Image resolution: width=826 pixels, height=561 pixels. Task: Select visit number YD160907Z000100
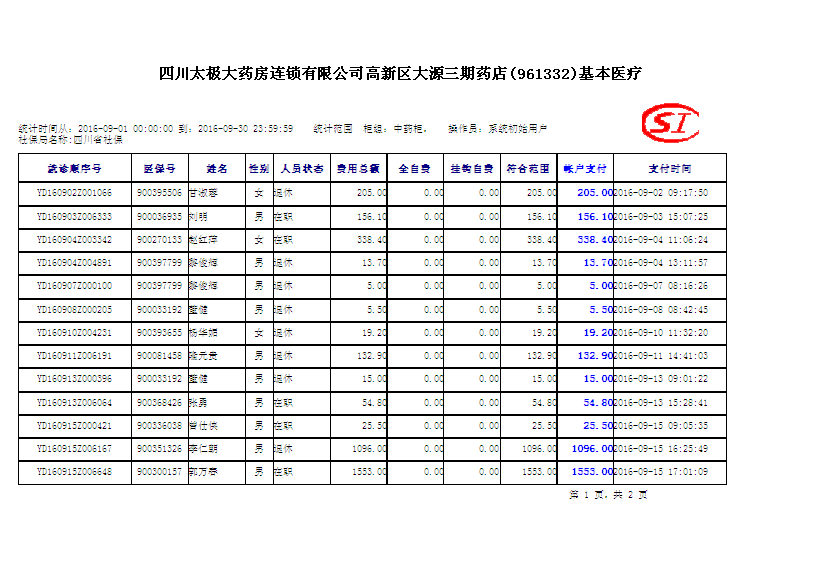(x=74, y=286)
